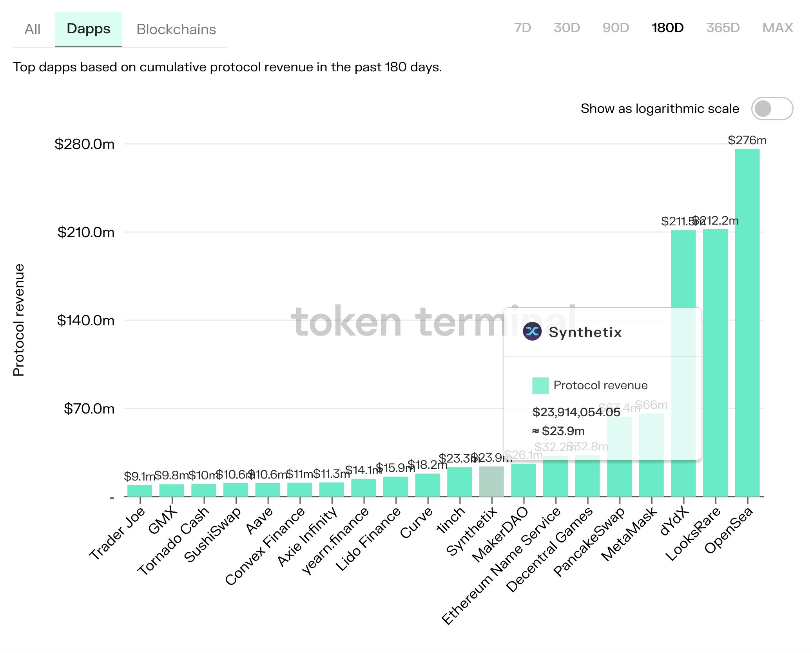Click the Ethereum Name Service bar
812x653 pixels.
[555, 476]
